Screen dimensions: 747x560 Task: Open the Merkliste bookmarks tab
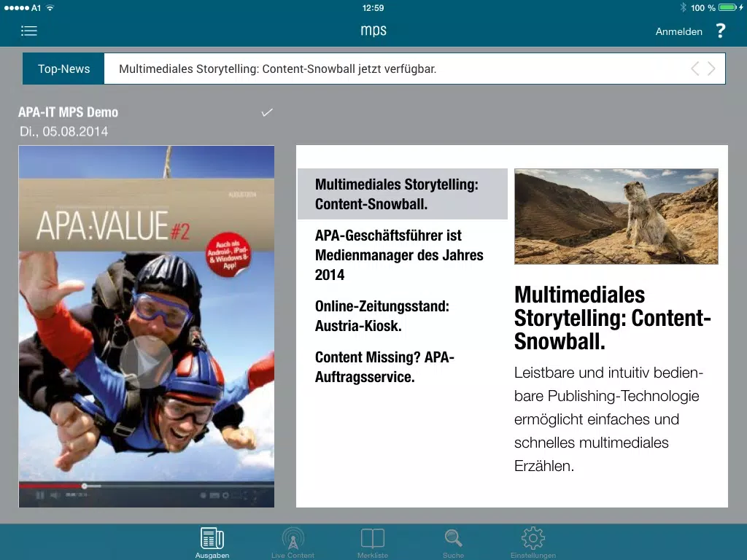coord(373,542)
